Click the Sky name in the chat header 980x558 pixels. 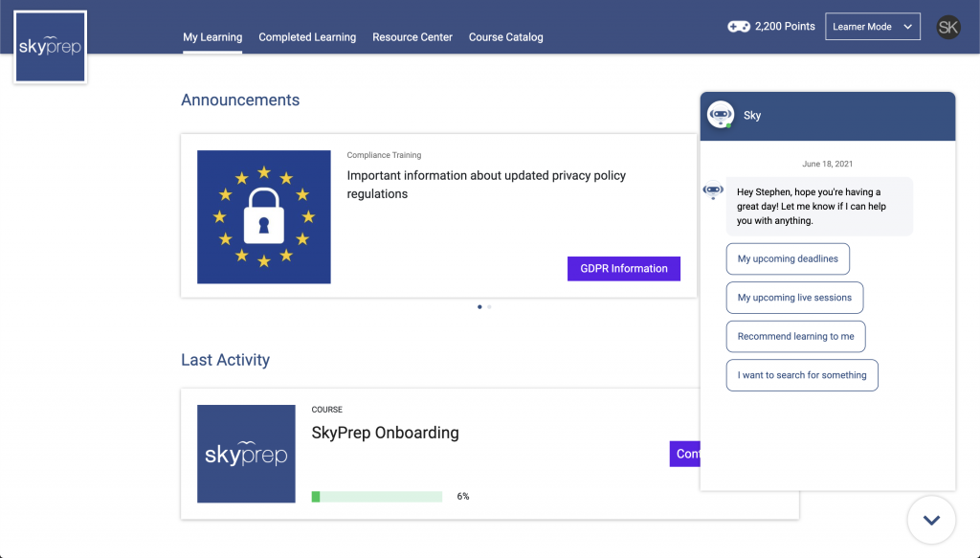point(752,116)
